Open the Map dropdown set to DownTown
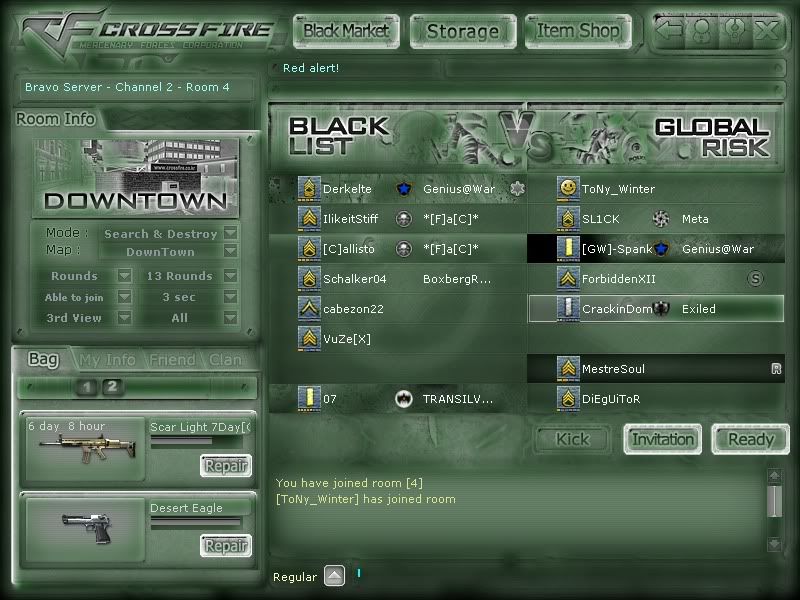 click(230, 251)
